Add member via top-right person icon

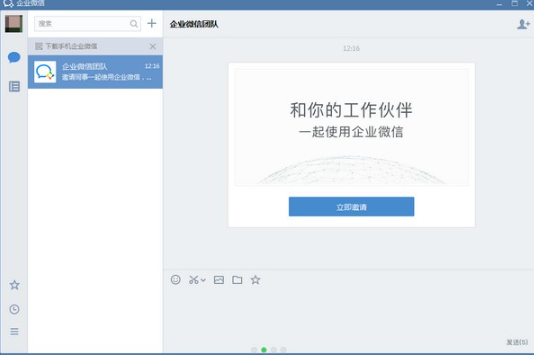(x=523, y=24)
